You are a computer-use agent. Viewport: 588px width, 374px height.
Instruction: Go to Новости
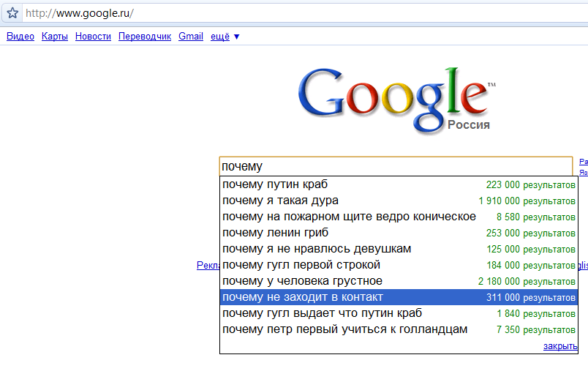pos(93,37)
